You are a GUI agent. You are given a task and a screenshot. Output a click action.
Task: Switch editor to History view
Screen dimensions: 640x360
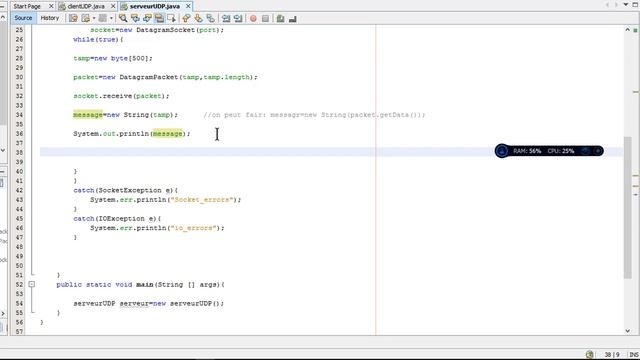click(50, 18)
